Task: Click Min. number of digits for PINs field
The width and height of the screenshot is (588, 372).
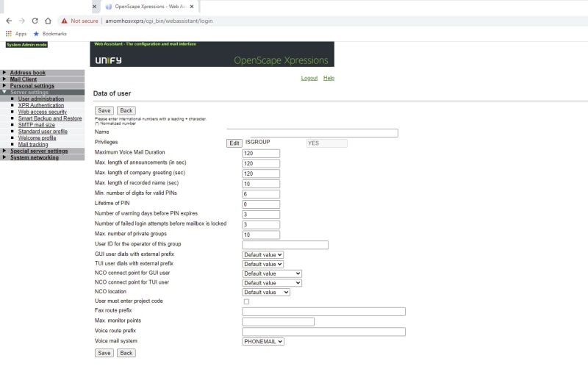Action: pos(261,194)
